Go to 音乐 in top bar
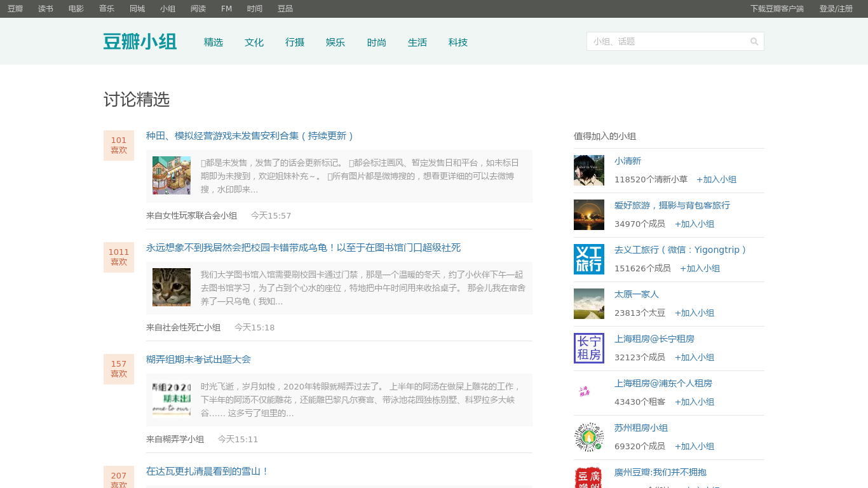Screen dimensions: 868x488 pyautogui.click(x=107, y=9)
